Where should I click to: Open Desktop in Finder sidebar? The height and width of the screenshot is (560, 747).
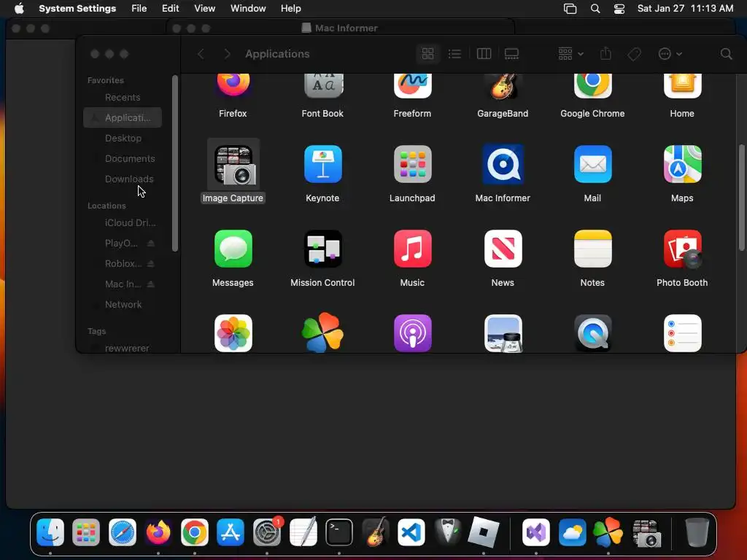tap(123, 138)
